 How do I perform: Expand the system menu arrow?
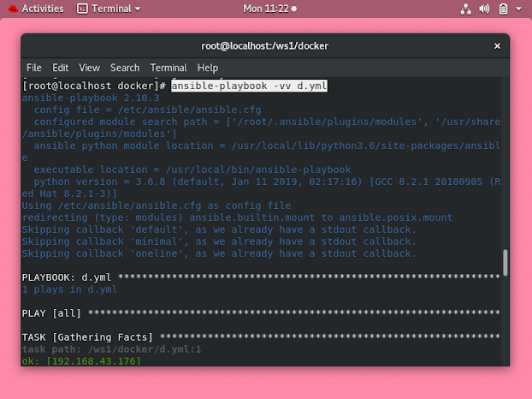click(518, 9)
